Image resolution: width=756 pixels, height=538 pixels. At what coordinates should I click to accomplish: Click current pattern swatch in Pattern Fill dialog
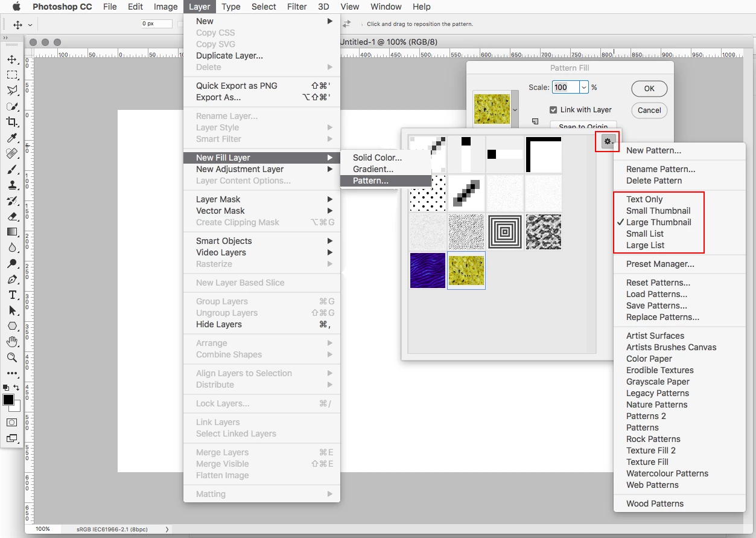click(492, 110)
